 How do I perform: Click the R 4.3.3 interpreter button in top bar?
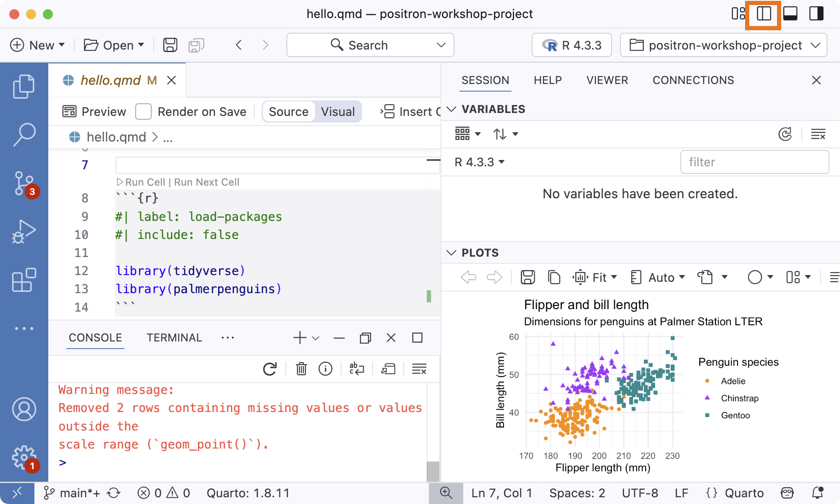(x=572, y=45)
